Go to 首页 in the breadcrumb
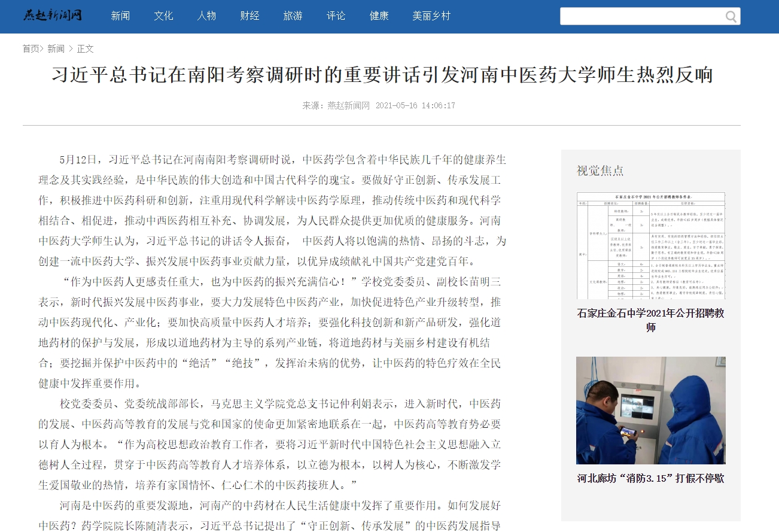The height and width of the screenshot is (532, 779). coord(31,48)
